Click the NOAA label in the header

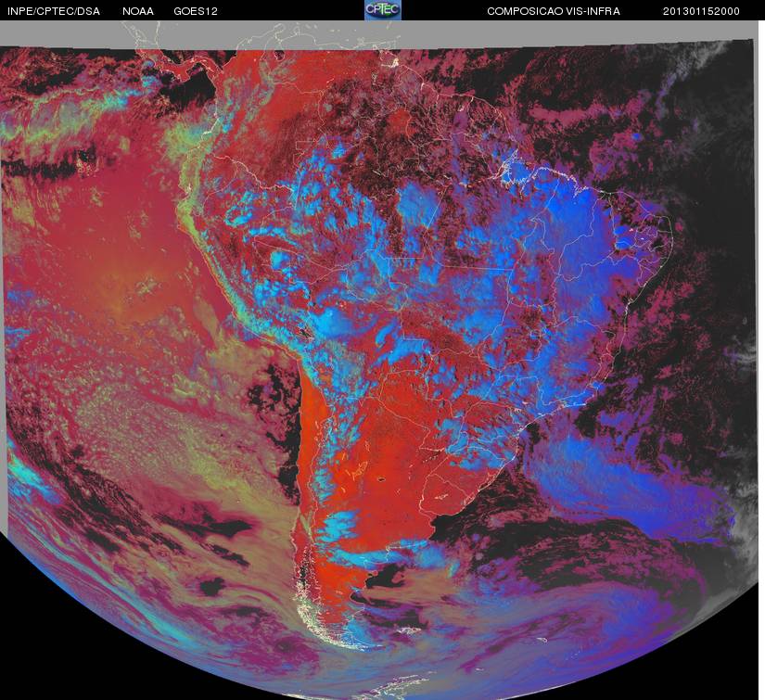pos(138,11)
